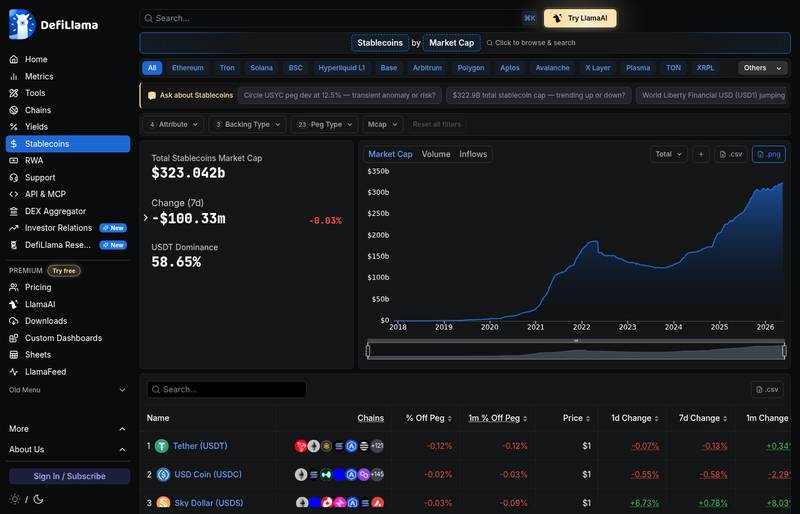Open Home via its house icon
Screen dimensions: 800x514
(x=14, y=59)
